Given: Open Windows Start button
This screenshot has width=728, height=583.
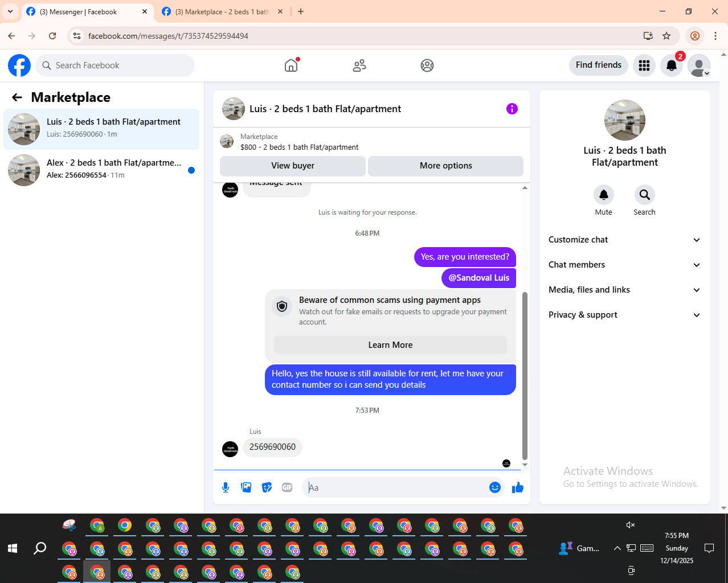Looking at the screenshot, I should pyautogui.click(x=13, y=548).
